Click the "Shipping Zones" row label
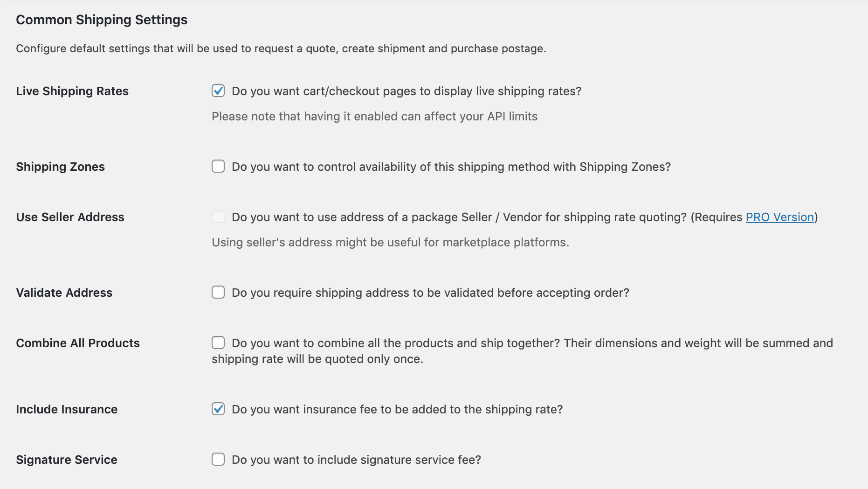The image size is (868, 489). tap(61, 167)
